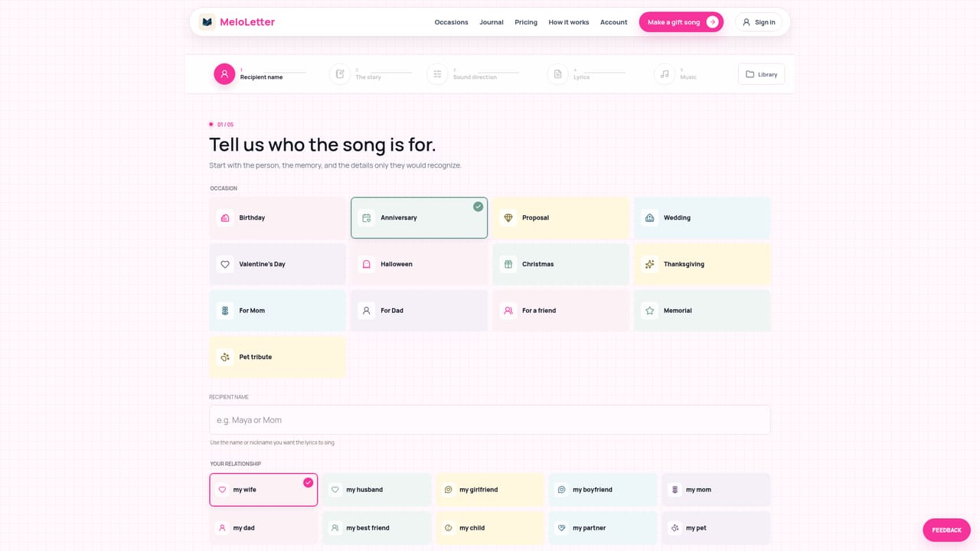Click the For Dad person icon
Viewport: 980px width, 551px height.
pyautogui.click(x=366, y=311)
